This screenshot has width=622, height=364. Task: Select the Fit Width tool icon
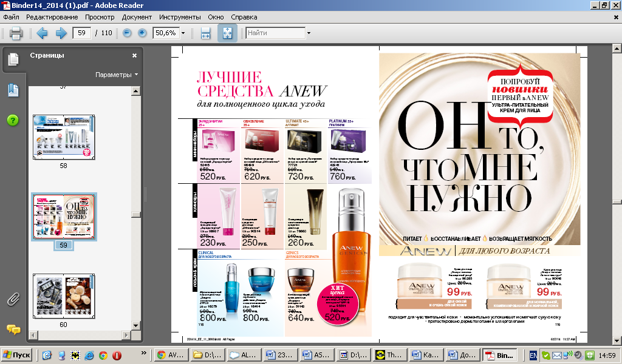coord(205,33)
